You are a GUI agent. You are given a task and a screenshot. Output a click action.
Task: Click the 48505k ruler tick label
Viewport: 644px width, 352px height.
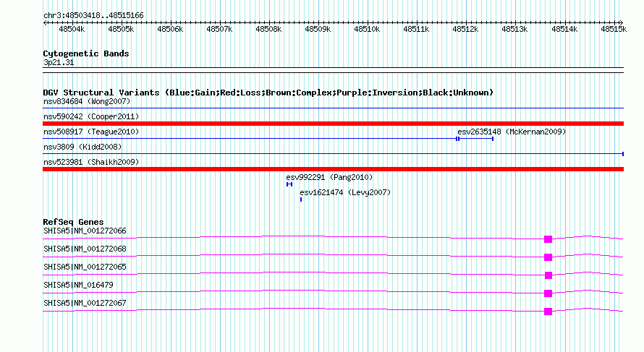(x=121, y=29)
